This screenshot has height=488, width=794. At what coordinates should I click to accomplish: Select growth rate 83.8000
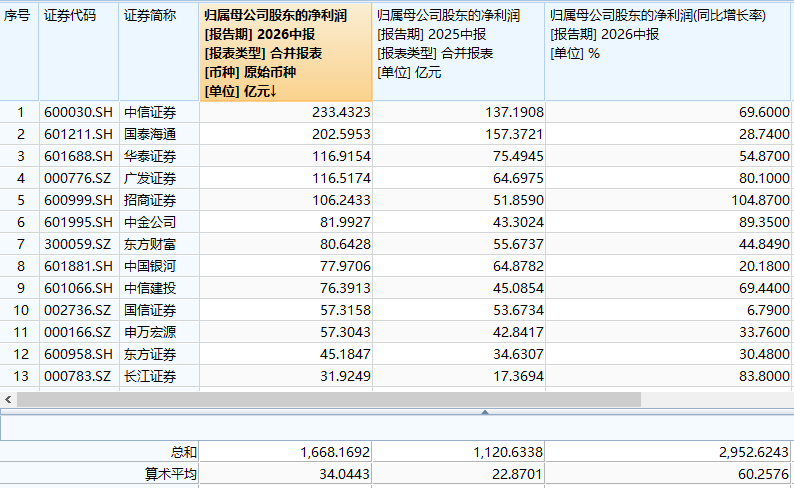pos(764,376)
